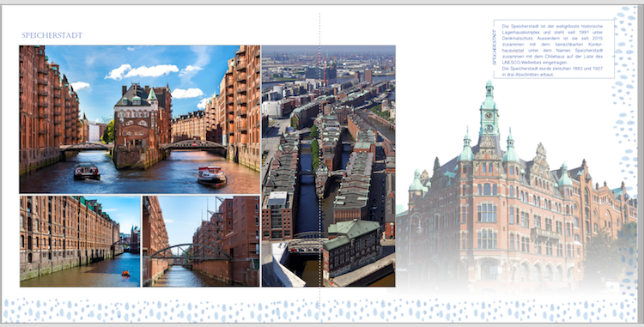The width and height of the screenshot is (644, 327).
Task: Click the white clouds in the top photo
Action: pyautogui.click(x=142, y=71)
